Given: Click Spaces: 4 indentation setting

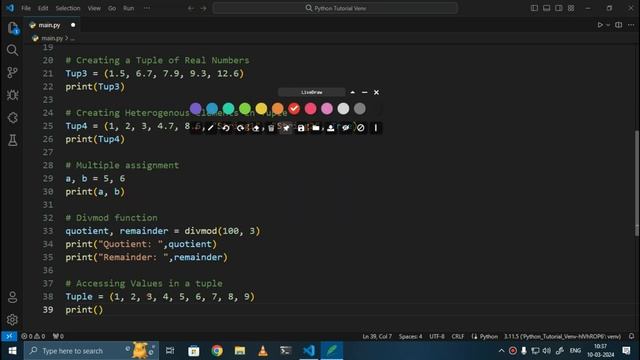Looking at the screenshot, I should [x=410, y=336].
